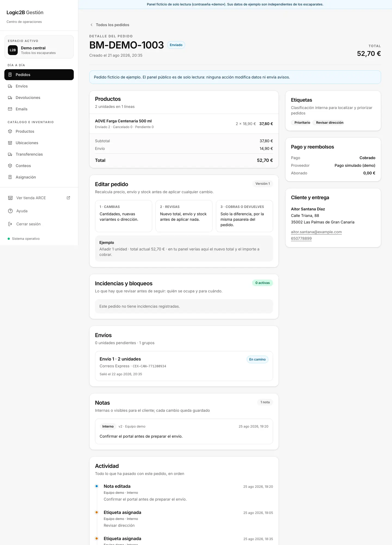This screenshot has width=392, height=545.
Task: Click the back chevron before Todos los pedidos
Action: (x=91, y=25)
